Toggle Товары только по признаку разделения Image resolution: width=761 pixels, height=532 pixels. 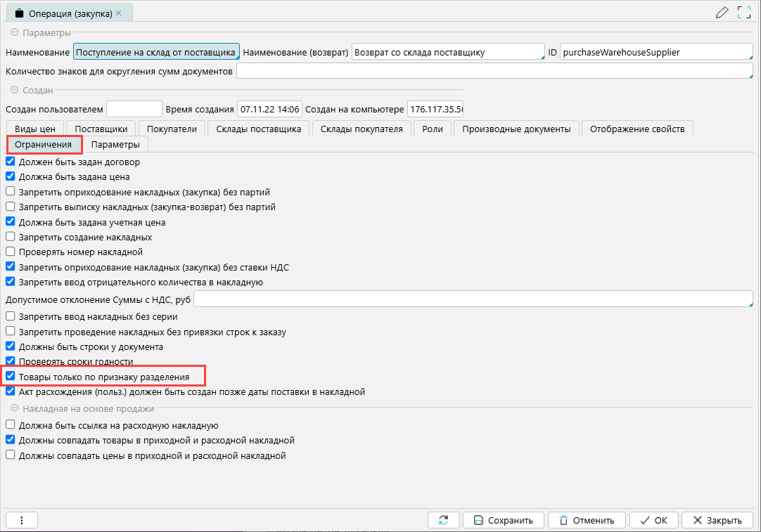[10, 377]
